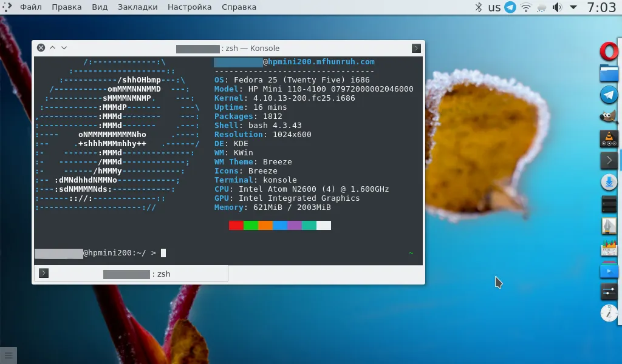This screenshot has width=622, height=364.
Task: Launch the pen nib dock icon
Action: point(609,226)
